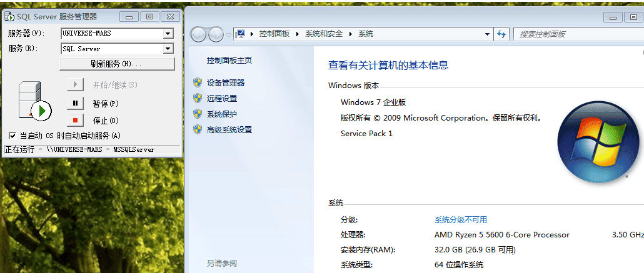
Task: Go back in Control Panel window
Action: pyautogui.click(x=198, y=34)
